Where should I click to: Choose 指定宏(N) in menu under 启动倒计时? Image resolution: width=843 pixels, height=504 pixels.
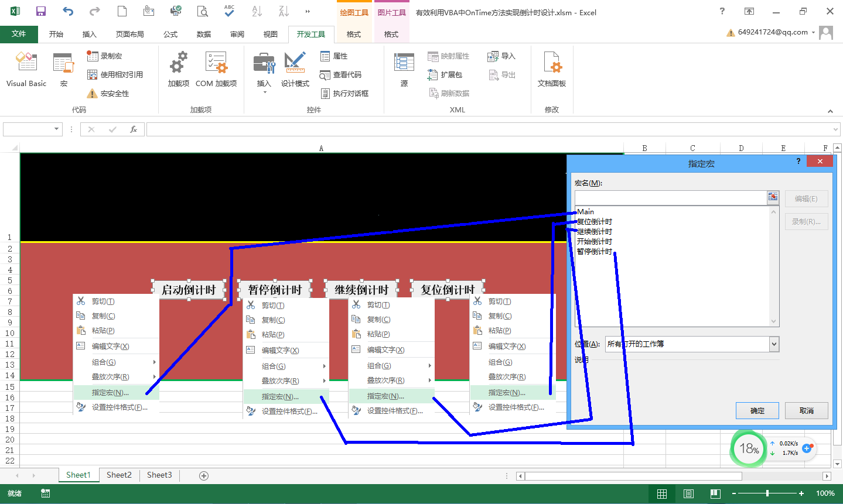116,392
